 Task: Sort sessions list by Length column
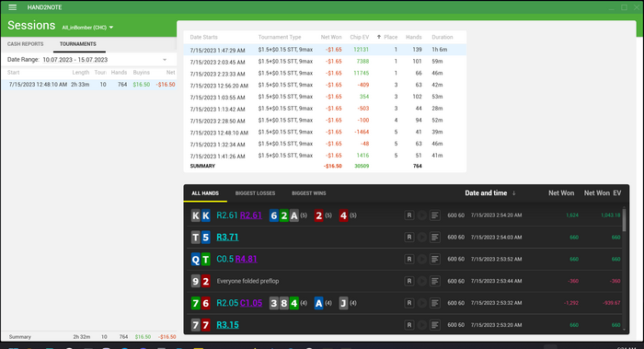[81, 73]
